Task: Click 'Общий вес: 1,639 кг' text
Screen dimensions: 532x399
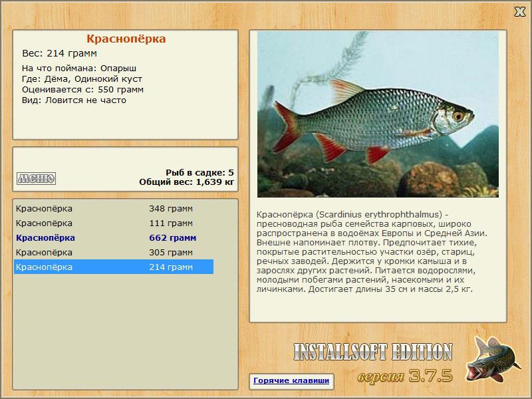Action: click(187, 182)
